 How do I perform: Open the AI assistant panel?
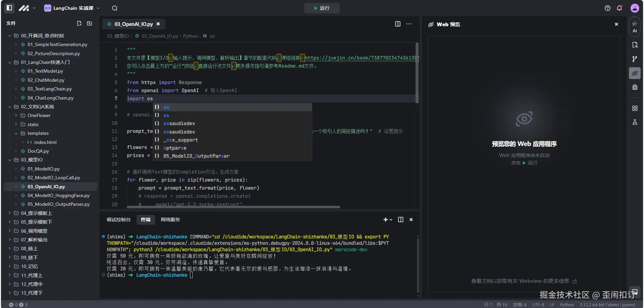pos(634,27)
